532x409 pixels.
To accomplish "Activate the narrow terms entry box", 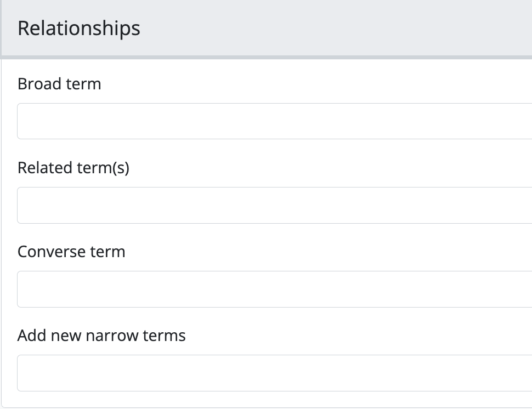I will [x=274, y=373].
